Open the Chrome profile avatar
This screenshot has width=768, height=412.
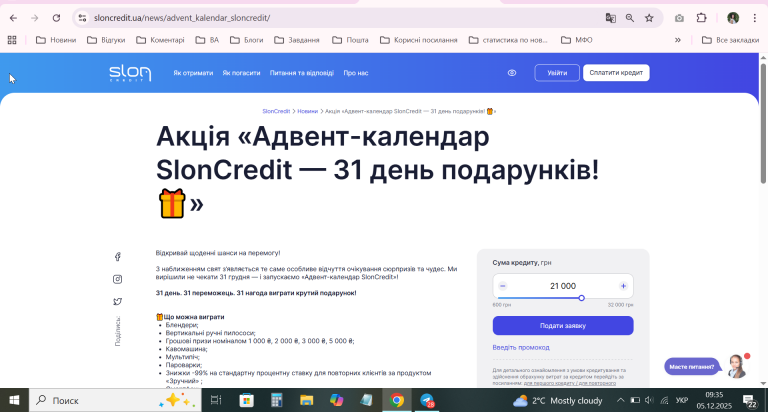(733, 18)
